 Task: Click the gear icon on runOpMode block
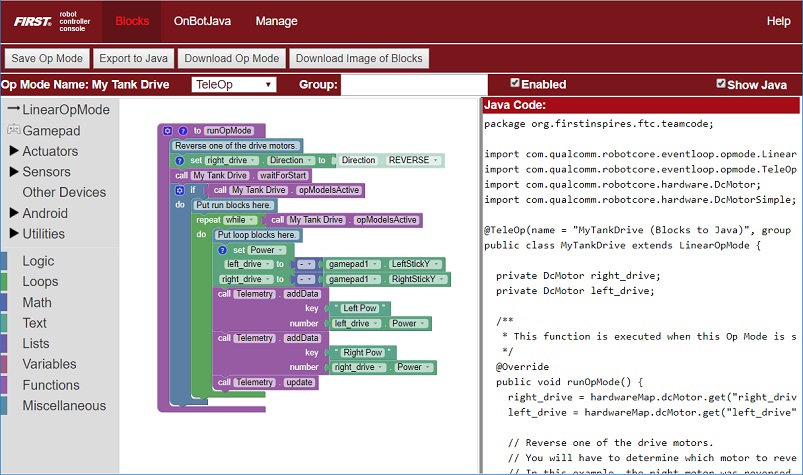168,131
